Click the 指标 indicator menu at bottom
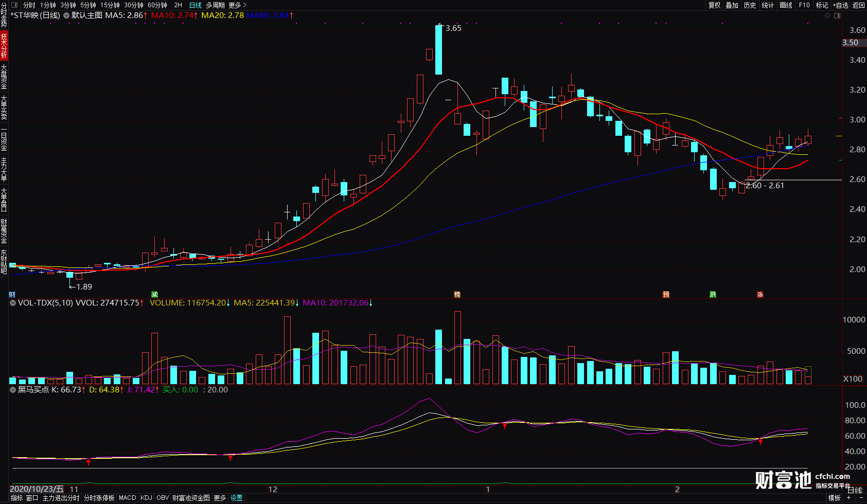This screenshot has width=867, height=504. pos(17,498)
